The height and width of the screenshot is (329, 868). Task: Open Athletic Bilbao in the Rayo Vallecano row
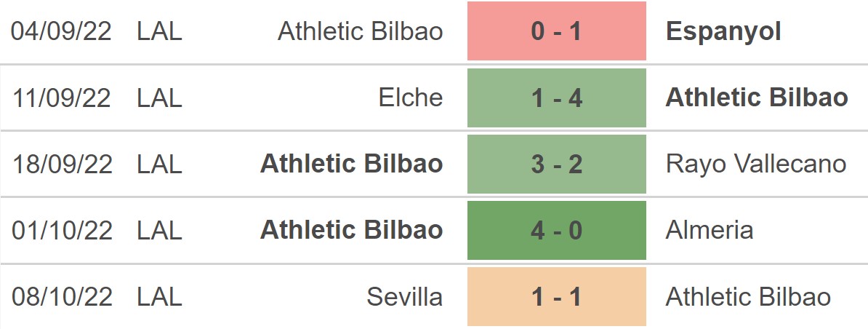tap(352, 164)
